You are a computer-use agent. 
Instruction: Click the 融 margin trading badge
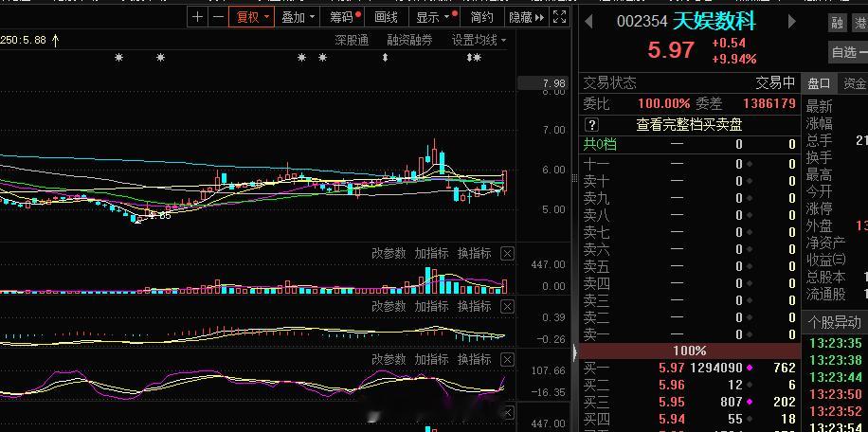point(837,23)
